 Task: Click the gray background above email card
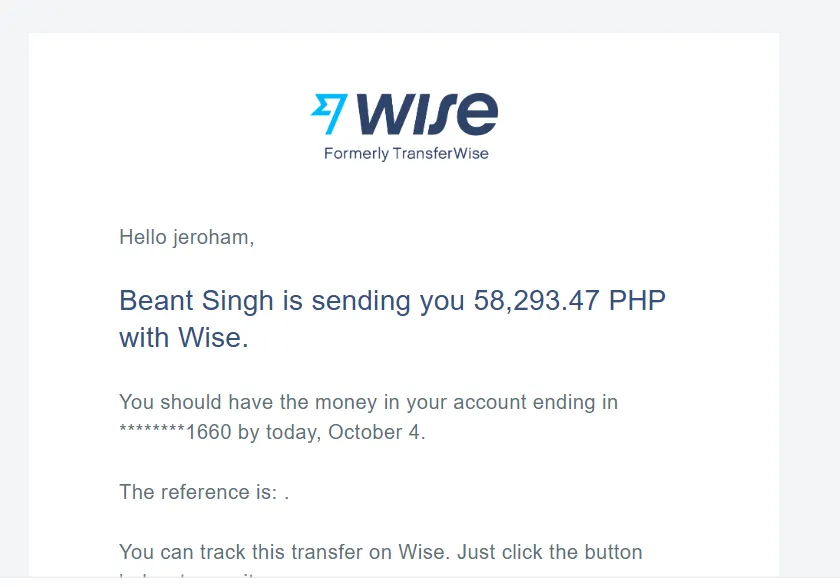tap(420, 16)
